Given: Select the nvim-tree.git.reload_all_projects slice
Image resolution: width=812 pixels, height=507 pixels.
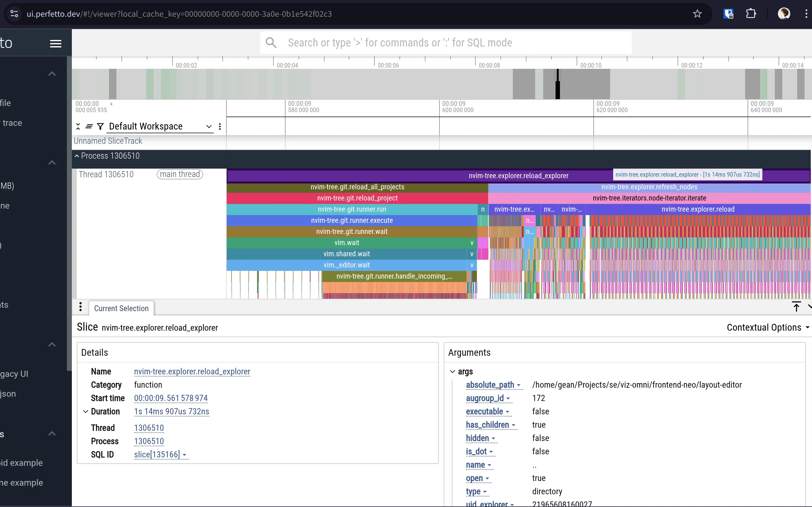Looking at the screenshot, I should point(357,187).
